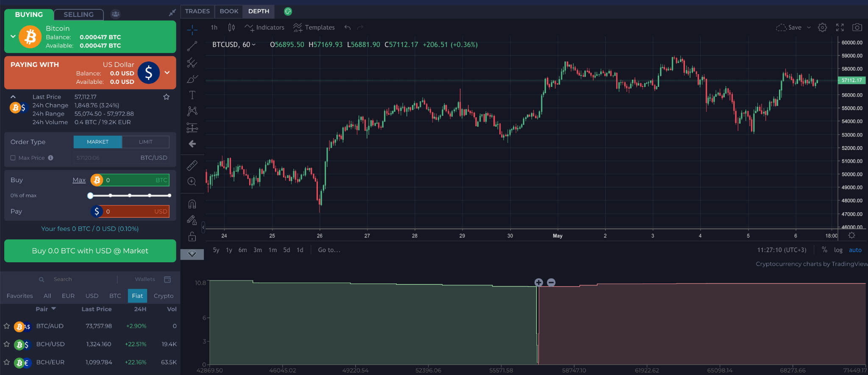The height and width of the screenshot is (375, 868).
Task: Click the ruler measure tool
Action: click(x=192, y=165)
